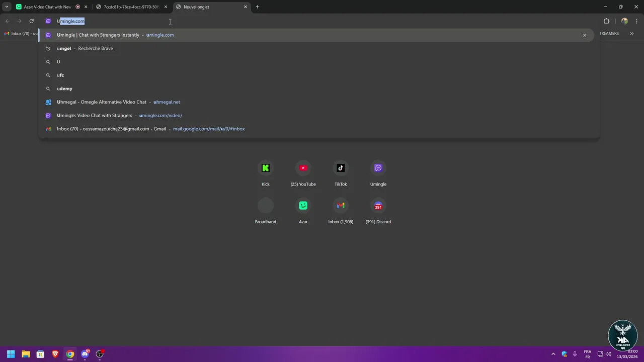
Task: Open the tab search dropdown arrow
Action: click(7, 7)
